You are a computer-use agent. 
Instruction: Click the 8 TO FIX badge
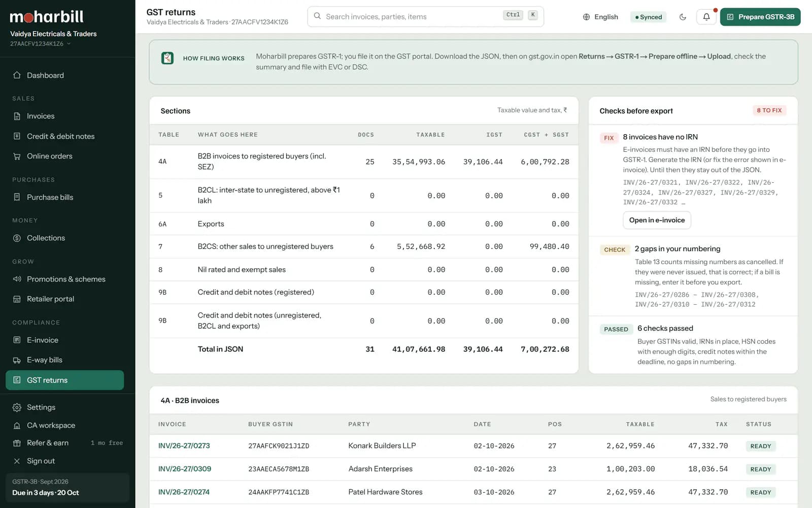pyautogui.click(x=769, y=110)
